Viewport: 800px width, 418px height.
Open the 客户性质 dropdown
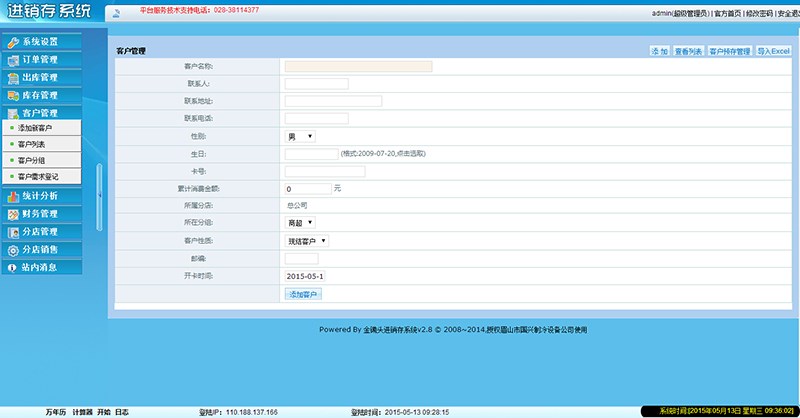(x=307, y=241)
